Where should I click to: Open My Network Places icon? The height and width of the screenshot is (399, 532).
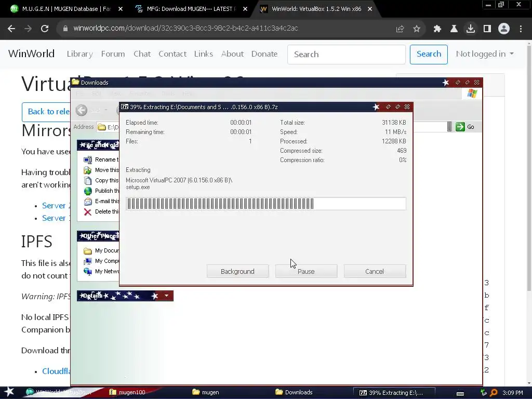pos(87,271)
